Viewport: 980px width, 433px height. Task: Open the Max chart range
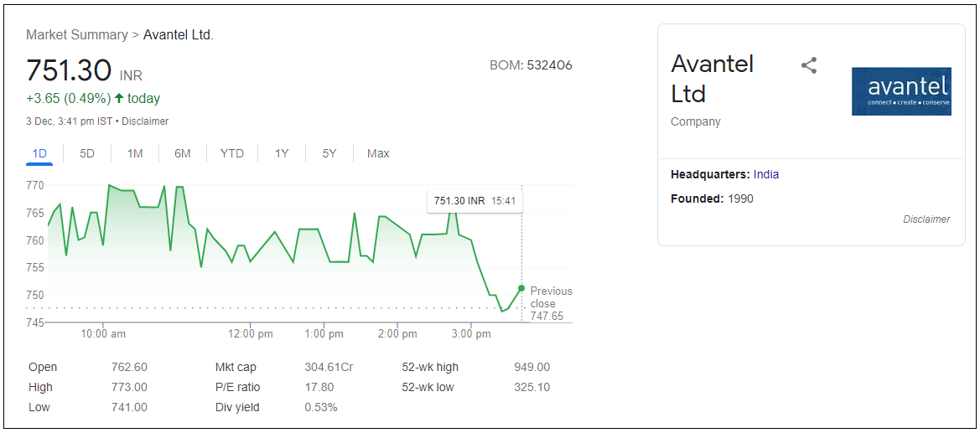tap(378, 154)
